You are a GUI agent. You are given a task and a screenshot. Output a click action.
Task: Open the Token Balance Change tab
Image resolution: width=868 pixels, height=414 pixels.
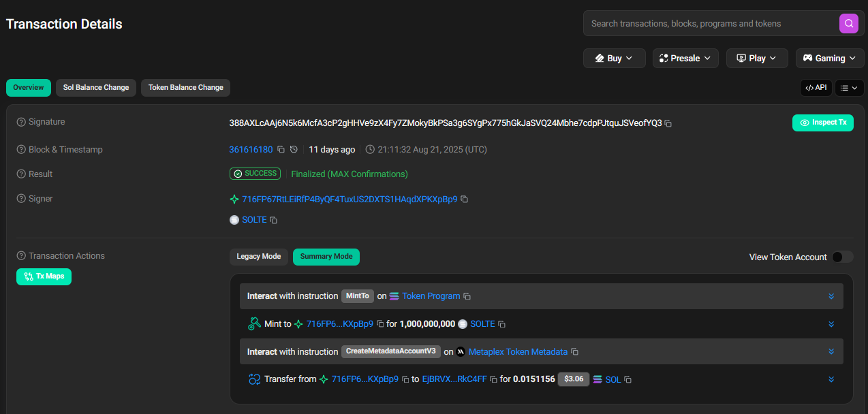coord(185,87)
